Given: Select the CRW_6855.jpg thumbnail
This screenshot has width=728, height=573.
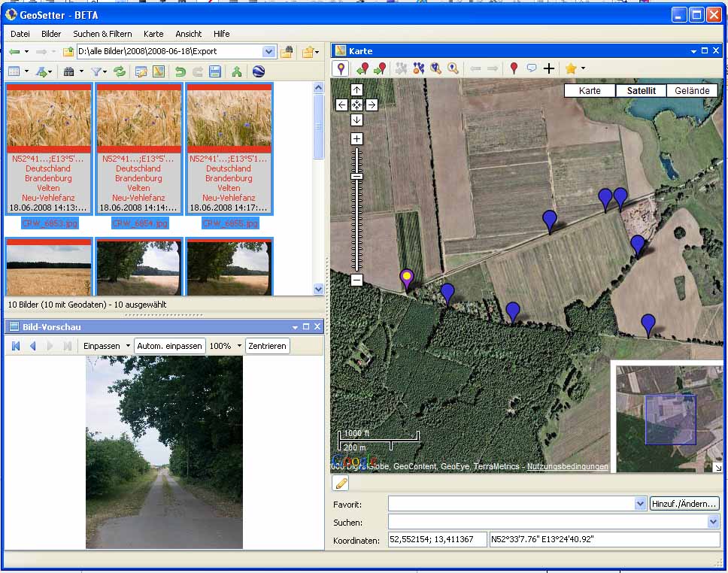Looking at the screenshot, I should 229,150.
